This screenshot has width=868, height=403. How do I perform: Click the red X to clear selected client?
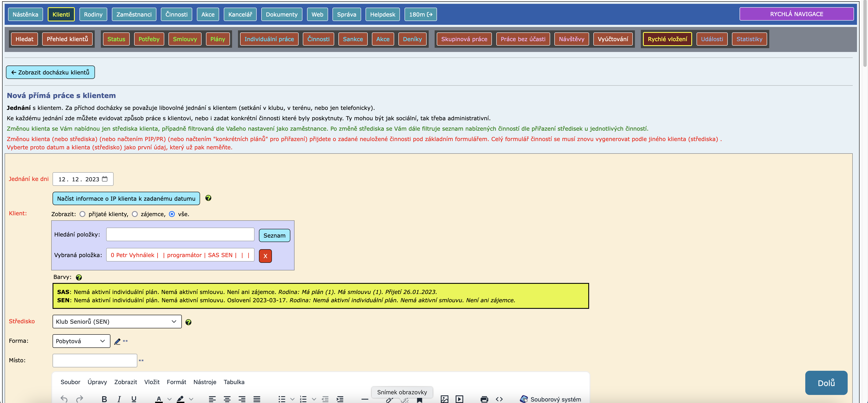tap(265, 256)
